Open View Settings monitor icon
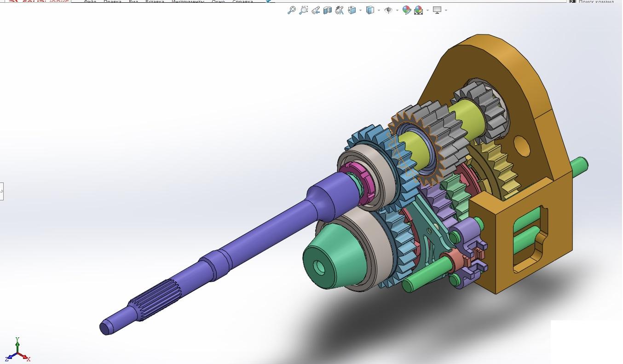Viewport: 623px width, 364px height. point(437,10)
